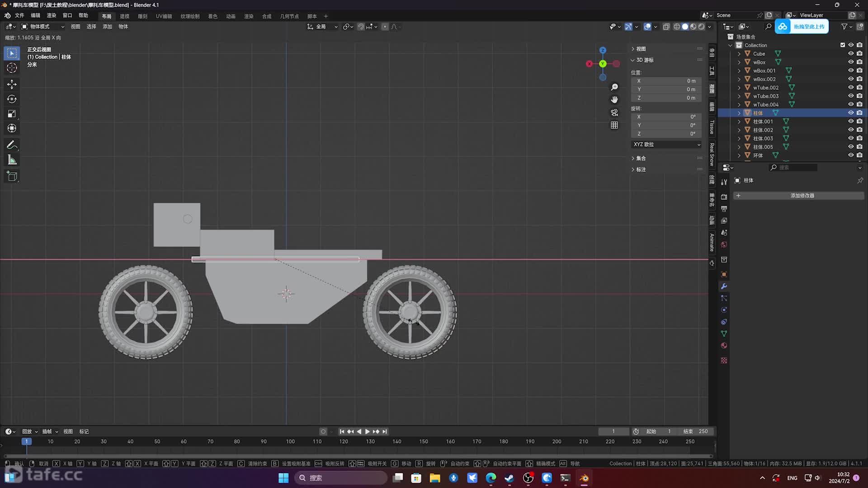
Task: Click the outliner filter funnel icon
Action: click(x=844, y=27)
